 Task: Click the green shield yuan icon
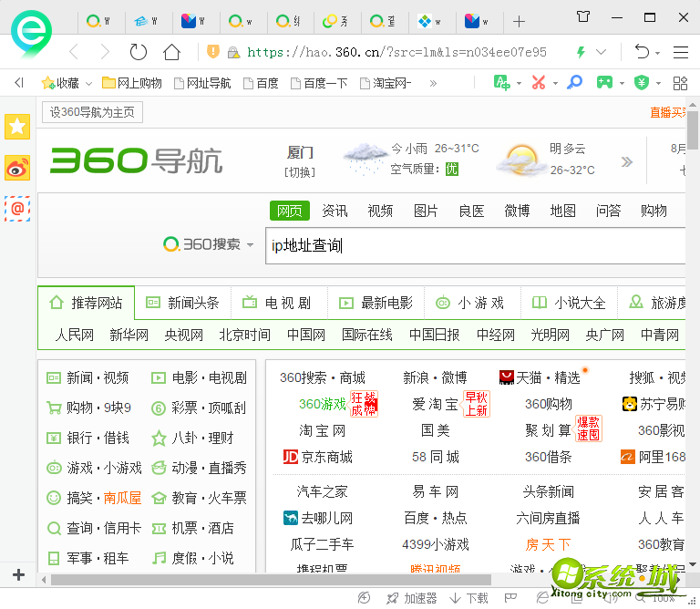642,83
